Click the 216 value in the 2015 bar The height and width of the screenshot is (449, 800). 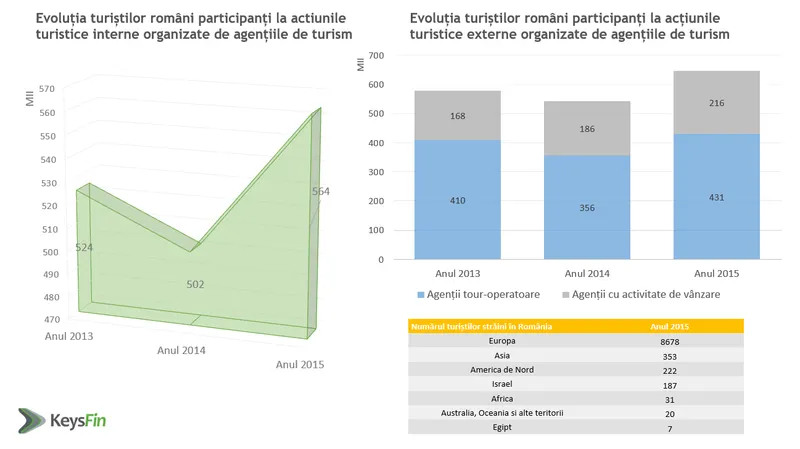(716, 103)
